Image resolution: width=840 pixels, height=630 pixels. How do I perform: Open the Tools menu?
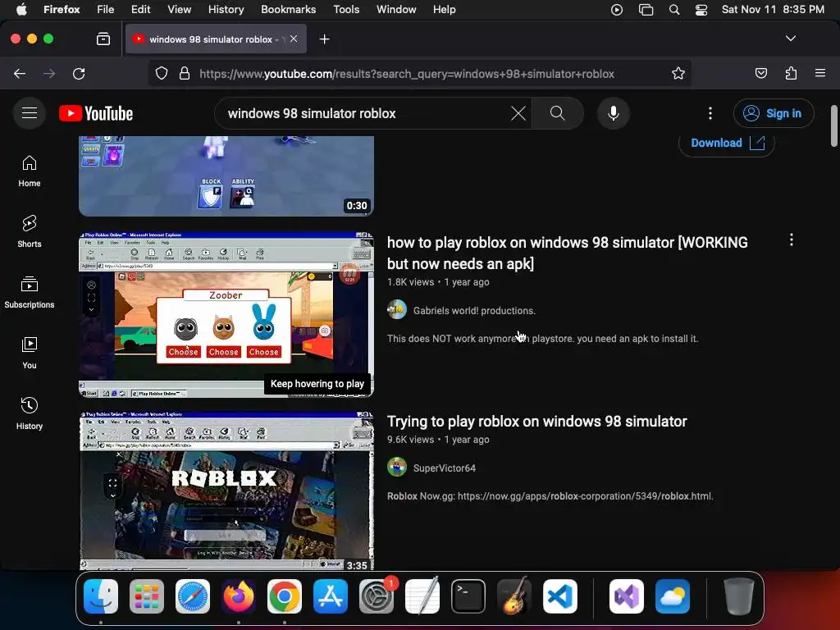pyautogui.click(x=347, y=10)
